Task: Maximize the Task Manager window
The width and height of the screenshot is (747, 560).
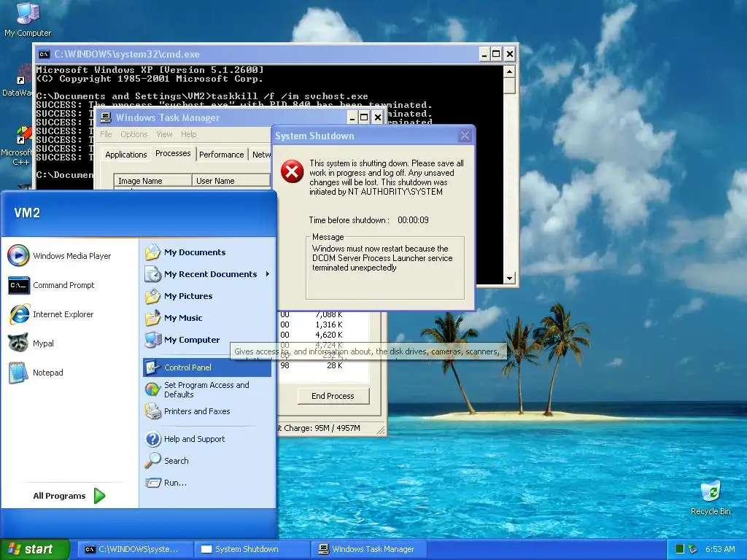Action: tap(364, 117)
